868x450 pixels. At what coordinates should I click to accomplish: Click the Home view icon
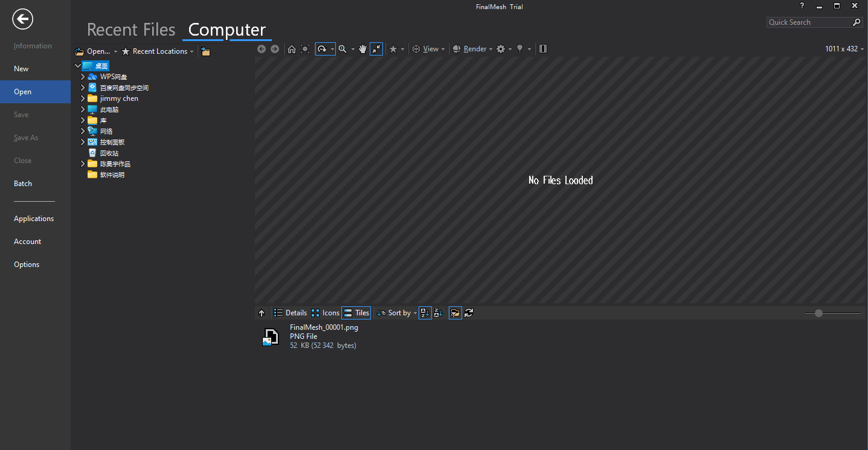[291, 49]
